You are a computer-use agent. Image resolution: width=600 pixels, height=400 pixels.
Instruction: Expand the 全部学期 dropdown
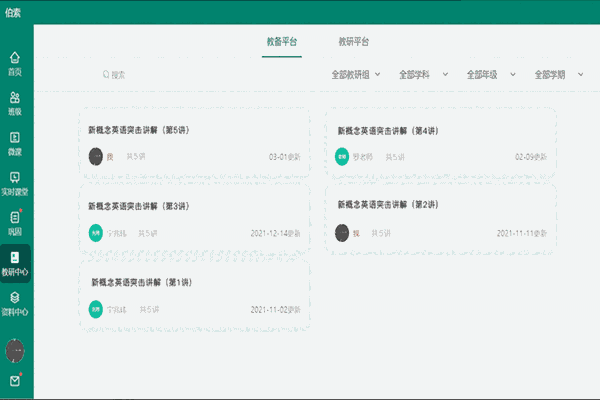coord(559,74)
